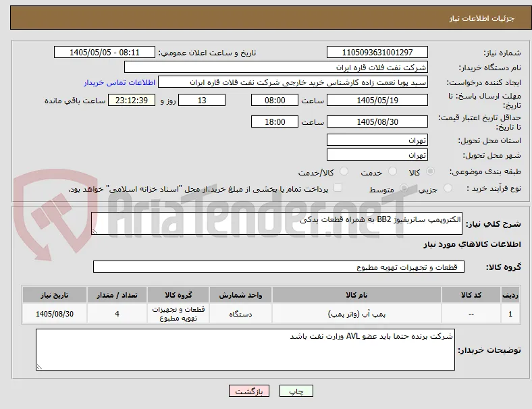Image resolution: width=532 pixels, height=409 pixels.
Task: Click the ردیف column header
Action: pyautogui.click(x=510, y=295)
